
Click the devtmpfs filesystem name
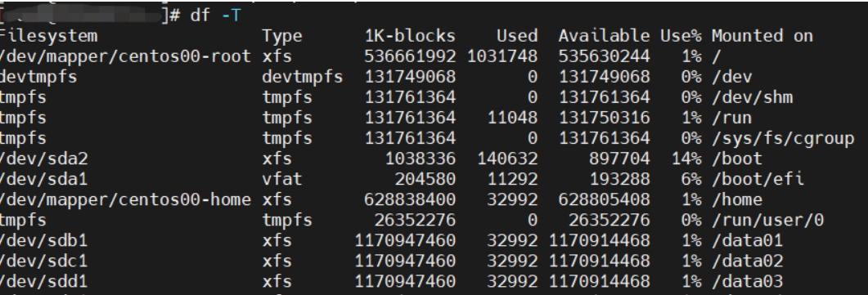38,77
